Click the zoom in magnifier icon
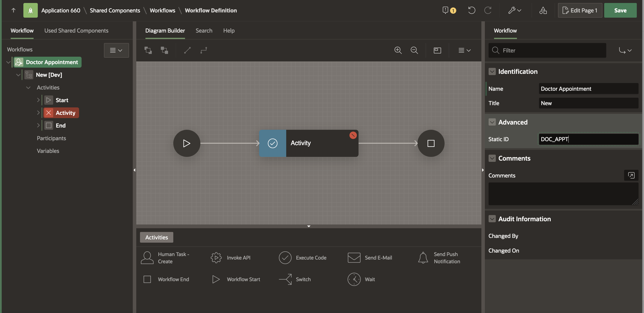This screenshot has height=313, width=644. click(x=398, y=50)
